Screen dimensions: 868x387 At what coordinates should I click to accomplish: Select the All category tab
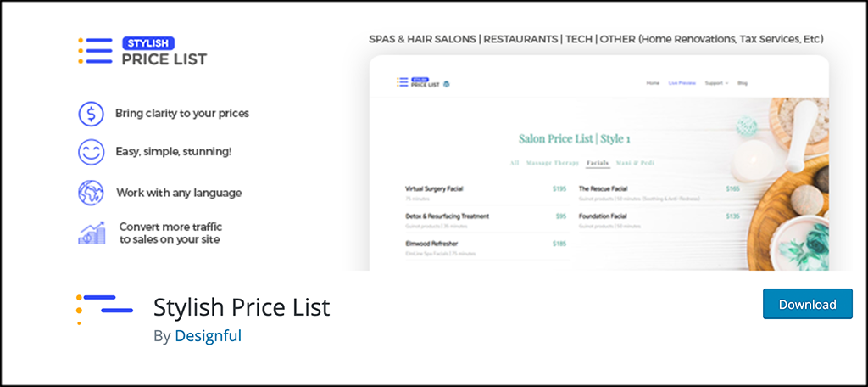click(x=515, y=163)
